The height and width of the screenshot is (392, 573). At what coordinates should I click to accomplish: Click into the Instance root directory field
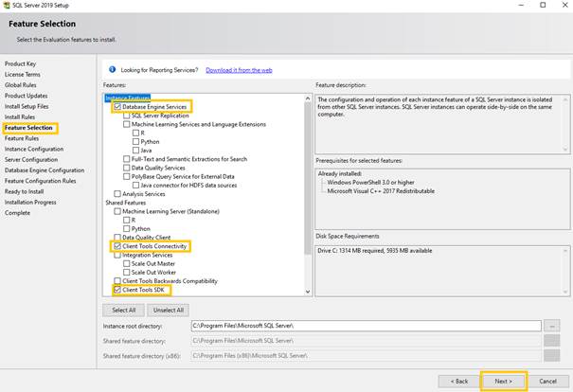[x=365, y=326]
